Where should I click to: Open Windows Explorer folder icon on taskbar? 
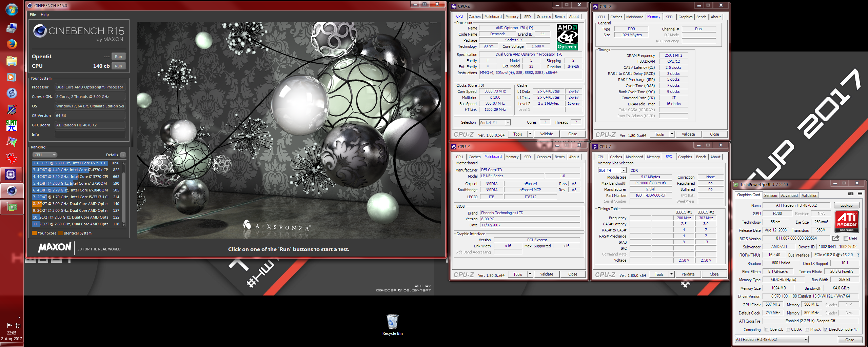pos(12,61)
